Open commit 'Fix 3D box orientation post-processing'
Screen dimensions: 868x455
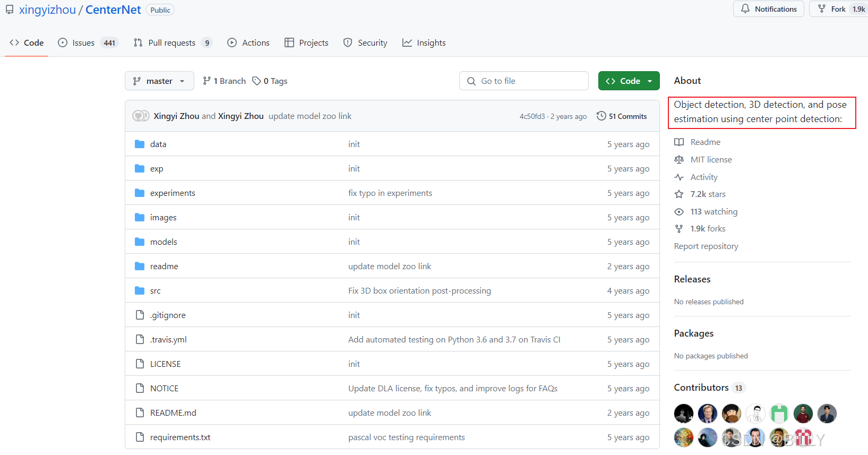point(419,290)
